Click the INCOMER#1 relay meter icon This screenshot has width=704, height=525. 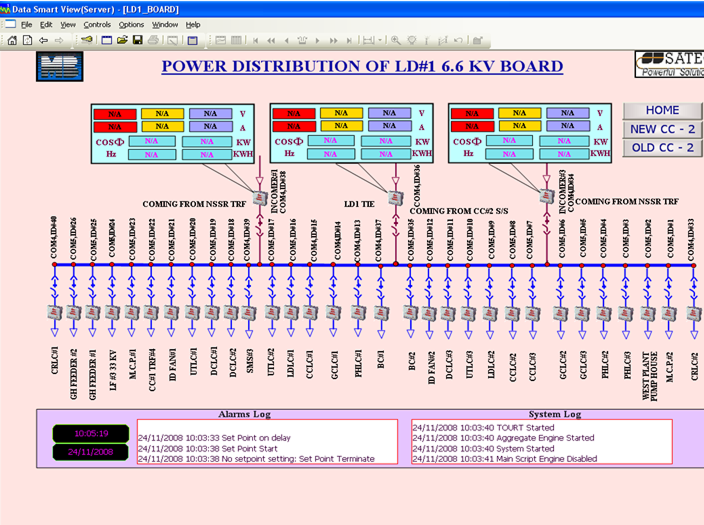pyautogui.click(x=260, y=197)
